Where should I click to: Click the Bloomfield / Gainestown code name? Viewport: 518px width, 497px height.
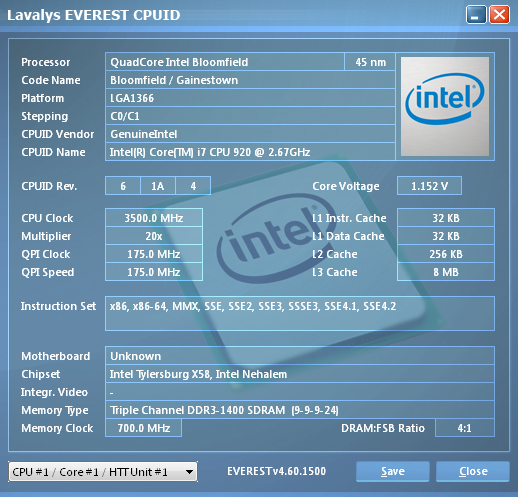250,80
